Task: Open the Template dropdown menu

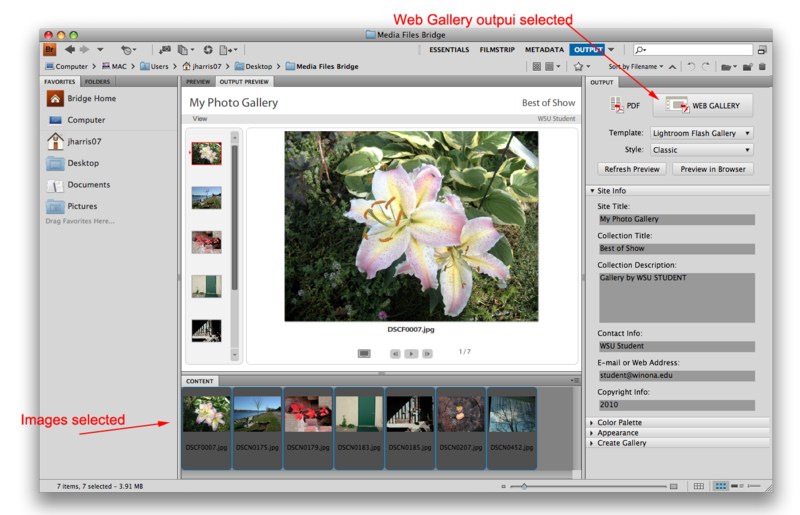Action: coord(701,133)
